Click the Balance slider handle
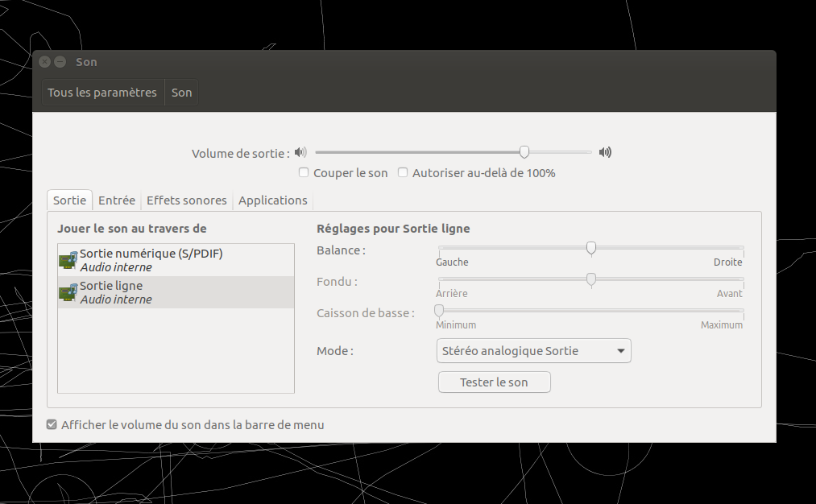816x504 pixels. [x=591, y=248]
